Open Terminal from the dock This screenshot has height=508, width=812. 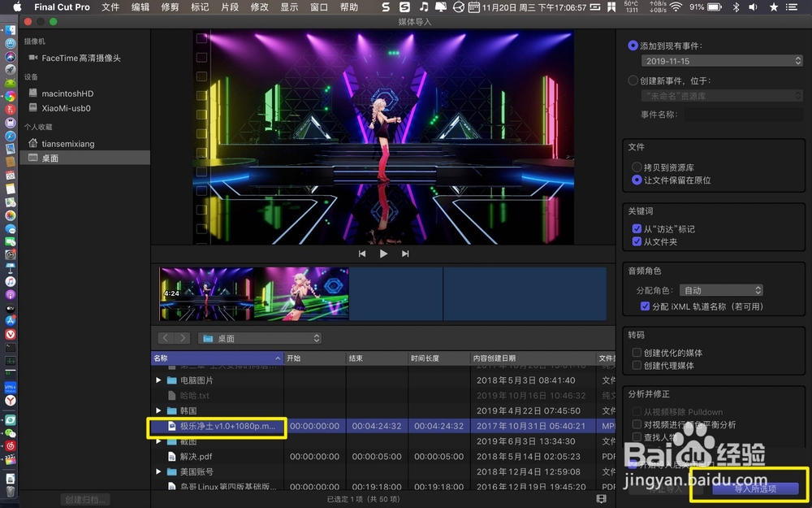(x=11, y=347)
